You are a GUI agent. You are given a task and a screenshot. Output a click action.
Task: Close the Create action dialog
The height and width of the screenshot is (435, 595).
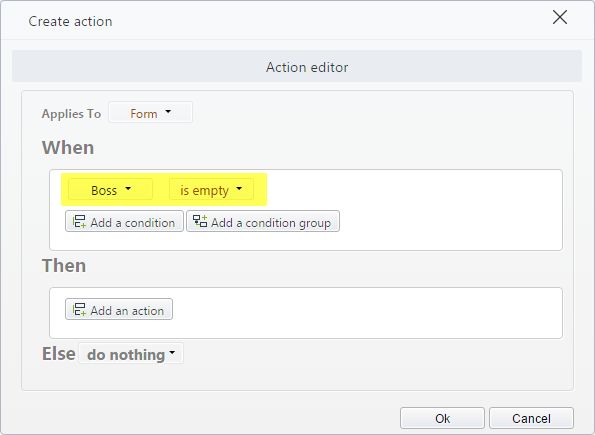[560, 17]
